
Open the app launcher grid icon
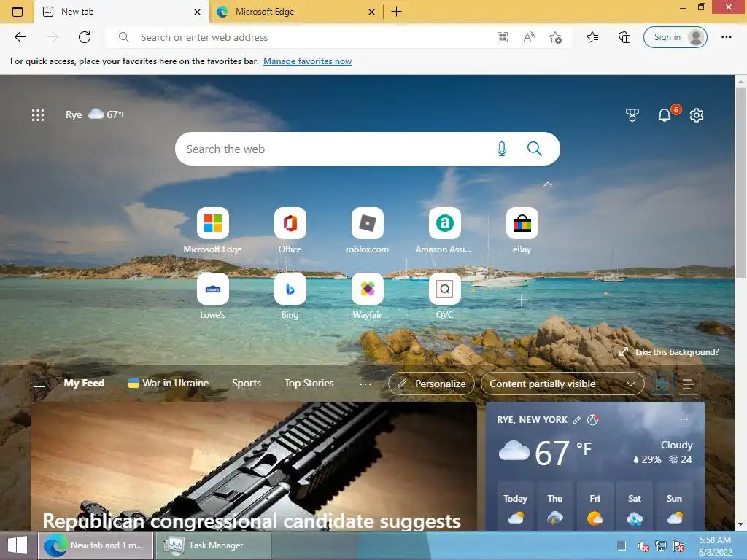click(x=38, y=114)
